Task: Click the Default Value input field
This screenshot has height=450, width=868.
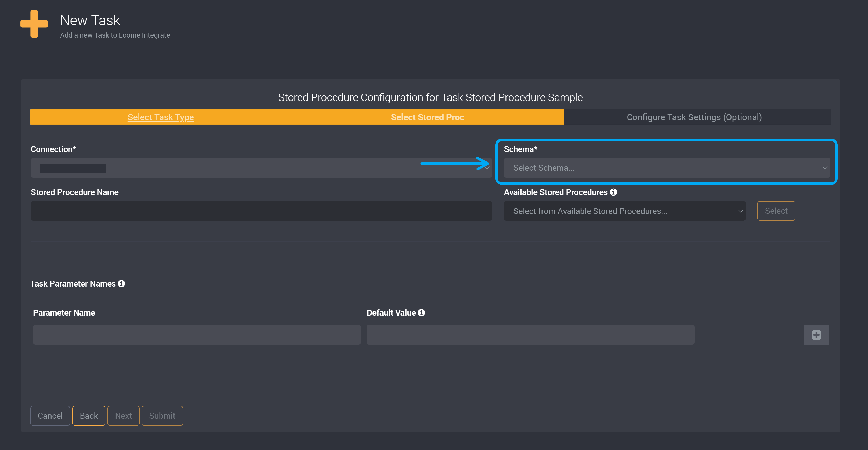Action: (530, 335)
